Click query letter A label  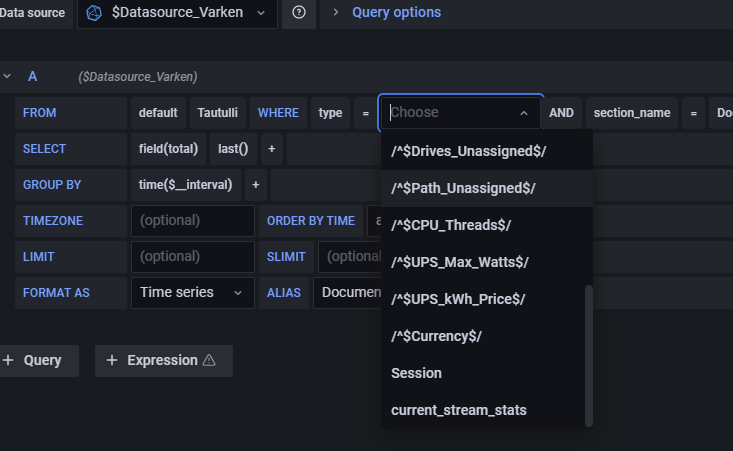[x=32, y=76]
